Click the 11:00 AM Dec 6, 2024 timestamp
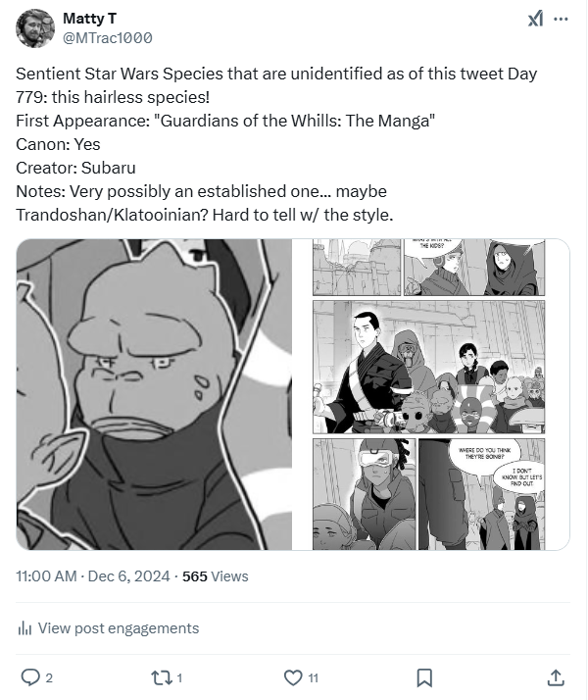The image size is (588, 700). click(93, 576)
